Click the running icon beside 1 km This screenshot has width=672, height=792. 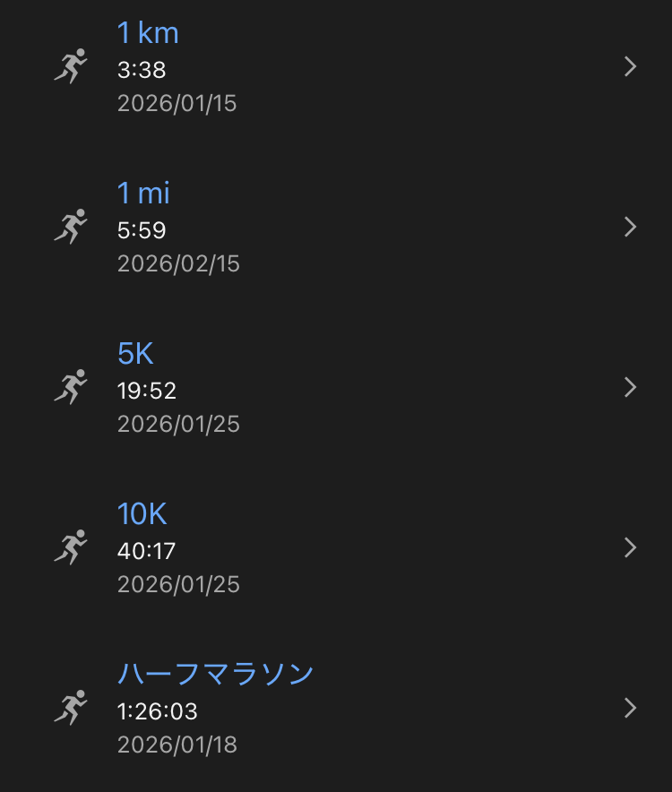71,66
